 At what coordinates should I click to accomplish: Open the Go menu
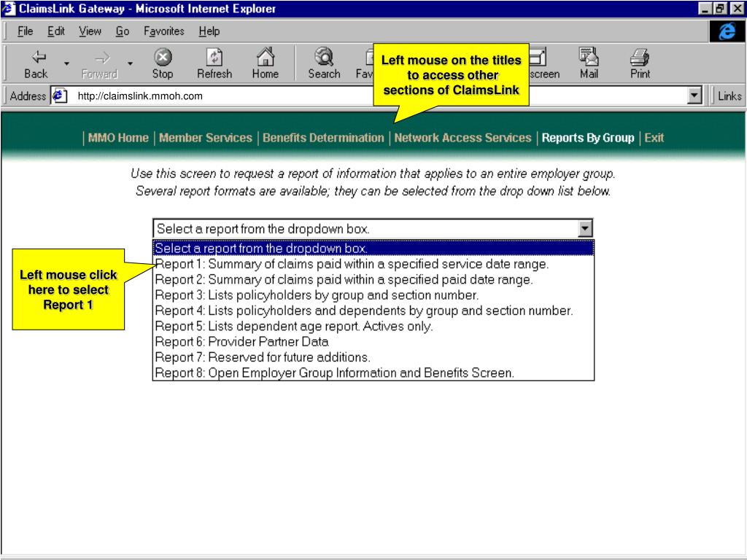coord(123,31)
